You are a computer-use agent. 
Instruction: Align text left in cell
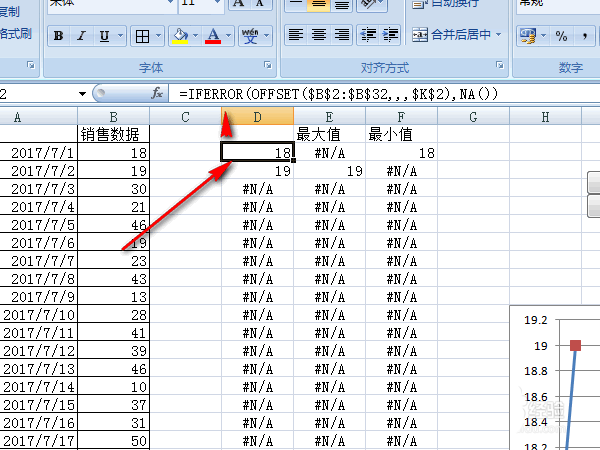(296, 35)
